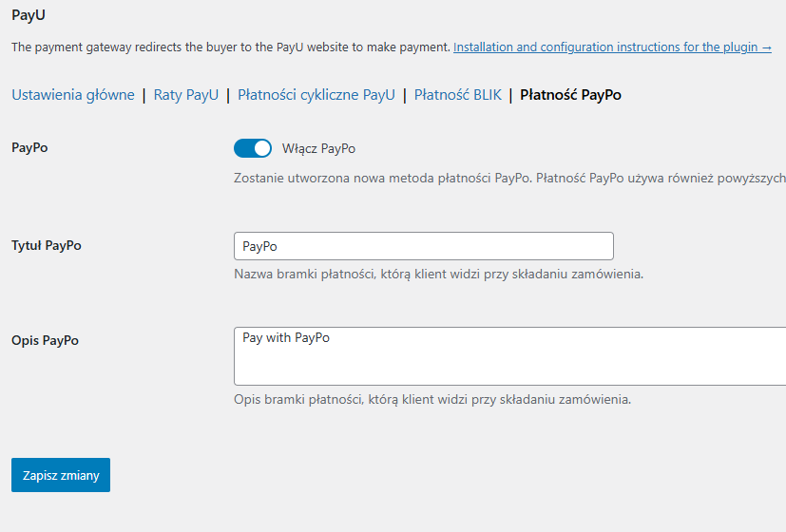This screenshot has height=532, width=786.
Task: Click the PayPo row label
Action: 29,148
